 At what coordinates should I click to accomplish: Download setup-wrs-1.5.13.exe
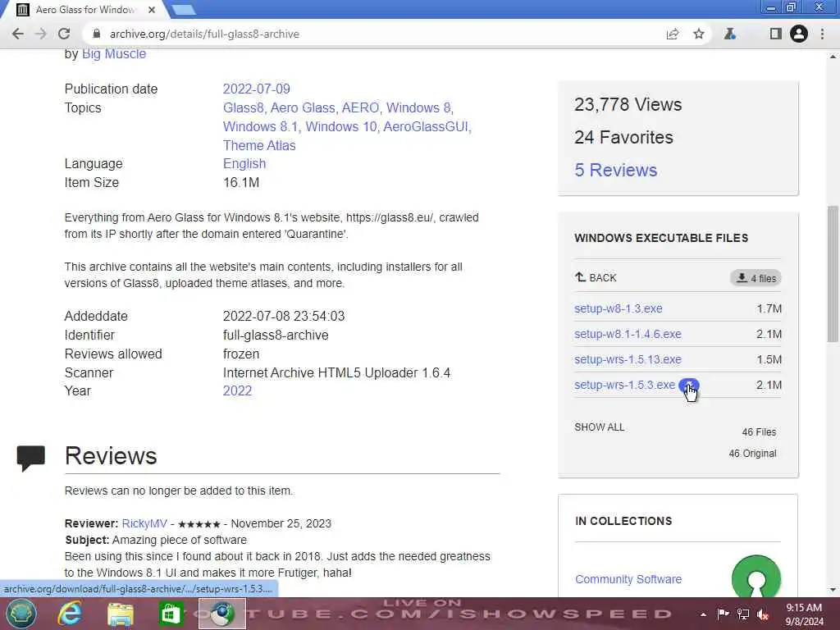coord(628,359)
